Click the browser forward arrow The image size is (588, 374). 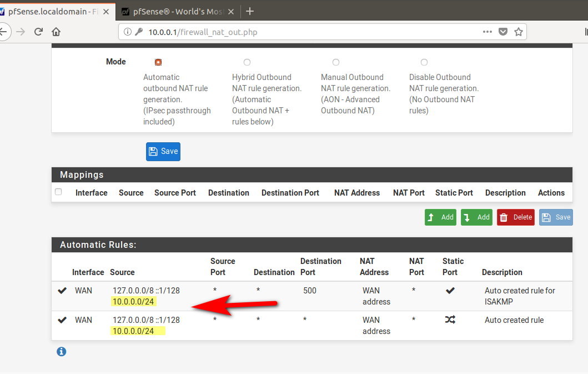pyautogui.click(x=21, y=32)
